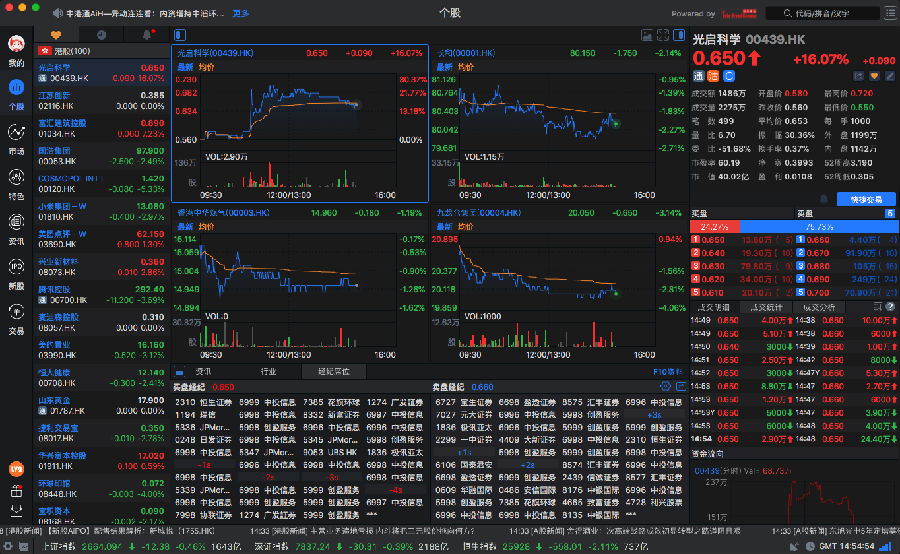Toggle left panel layout icon above charts
This screenshot has height=554, width=900.
click(x=180, y=35)
